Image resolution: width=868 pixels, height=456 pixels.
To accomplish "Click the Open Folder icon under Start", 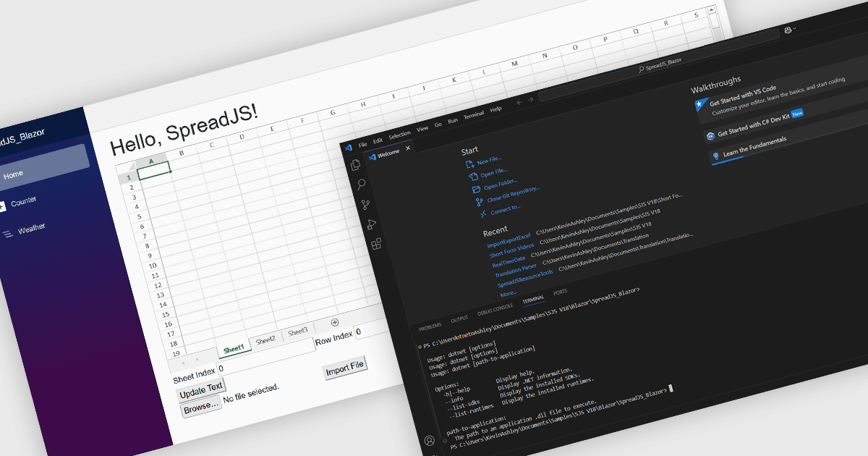I will [476, 189].
